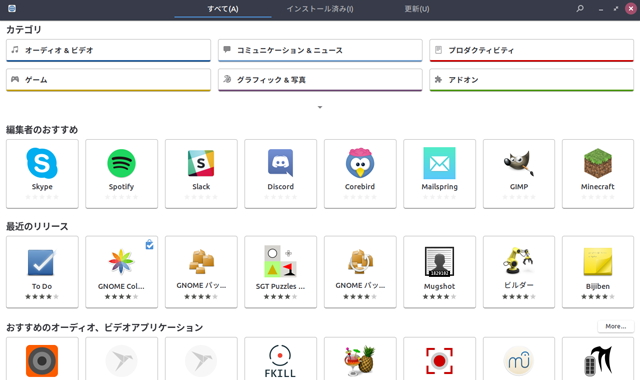Open the Mugshot app tile

click(439, 272)
